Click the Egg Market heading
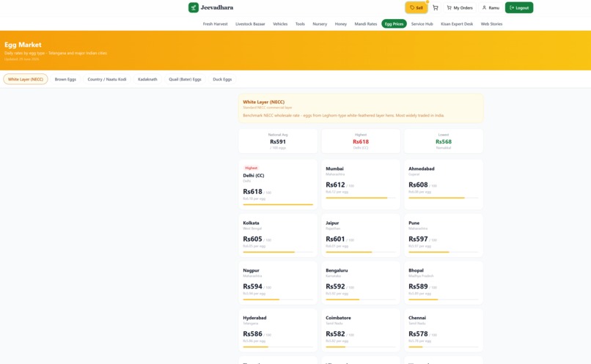This screenshot has width=591, height=364. (x=23, y=45)
